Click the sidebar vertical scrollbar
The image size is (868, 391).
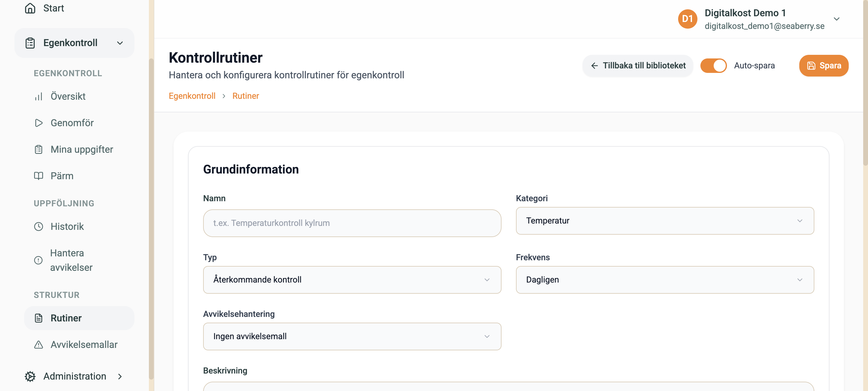click(x=151, y=219)
